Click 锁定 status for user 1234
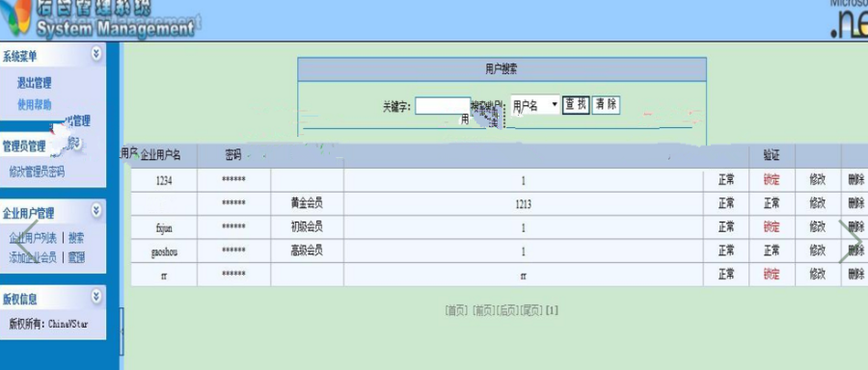This screenshot has height=370, width=868. 772,180
